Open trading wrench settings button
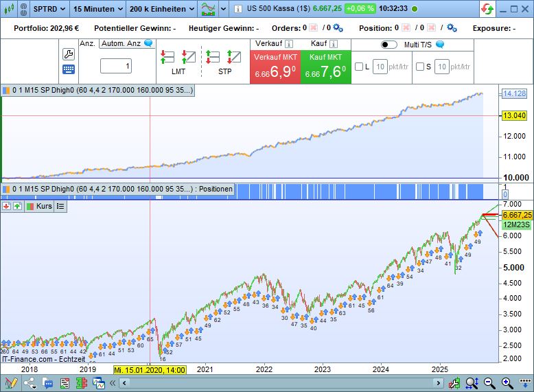534x392 pixels. (69, 54)
